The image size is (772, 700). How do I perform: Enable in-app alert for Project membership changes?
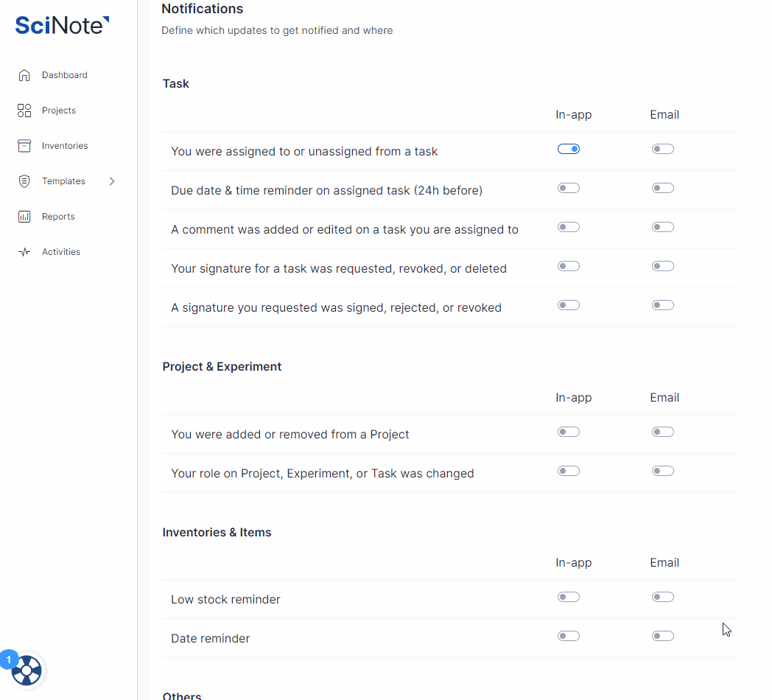(569, 432)
